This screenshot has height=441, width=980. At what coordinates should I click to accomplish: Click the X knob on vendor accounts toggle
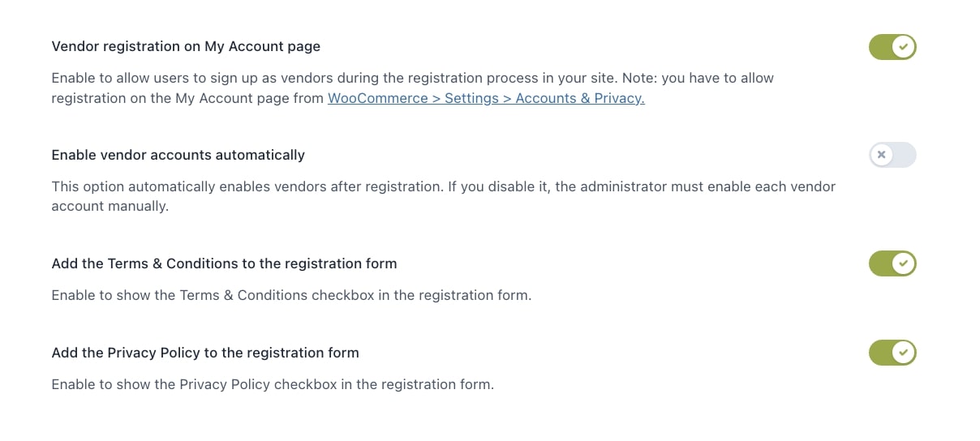click(x=881, y=155)
